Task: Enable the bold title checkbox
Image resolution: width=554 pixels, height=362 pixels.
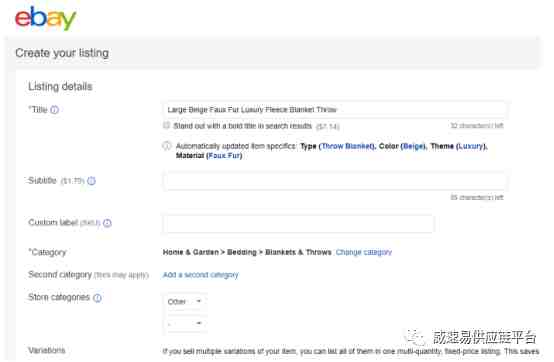Action: coord(166,125)
